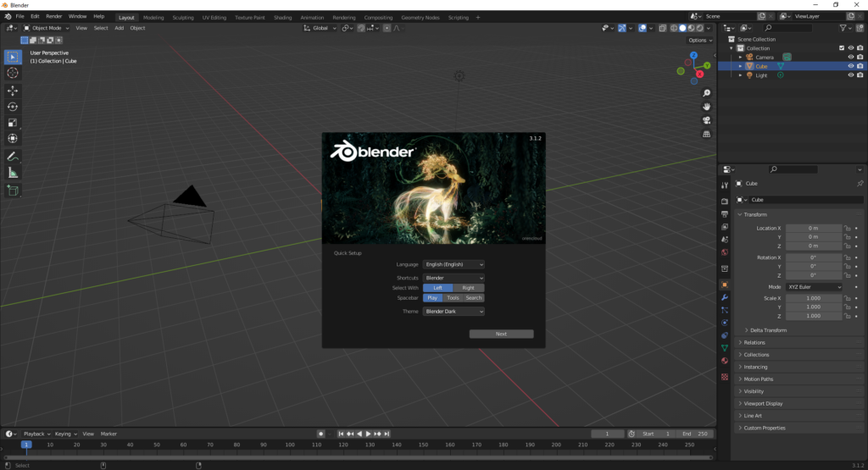Open the timeline Playback popover
The height and width of the screenshot is (470, 868).
tap(36, 434)
